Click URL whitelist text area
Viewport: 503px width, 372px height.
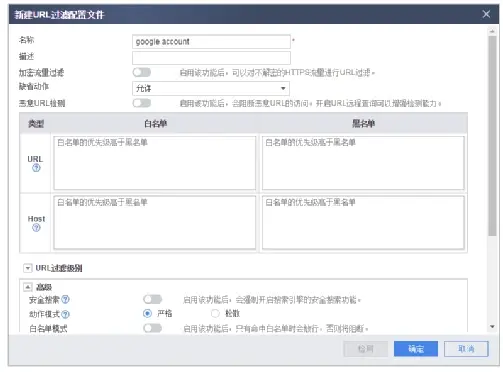[x=155, y=163]
